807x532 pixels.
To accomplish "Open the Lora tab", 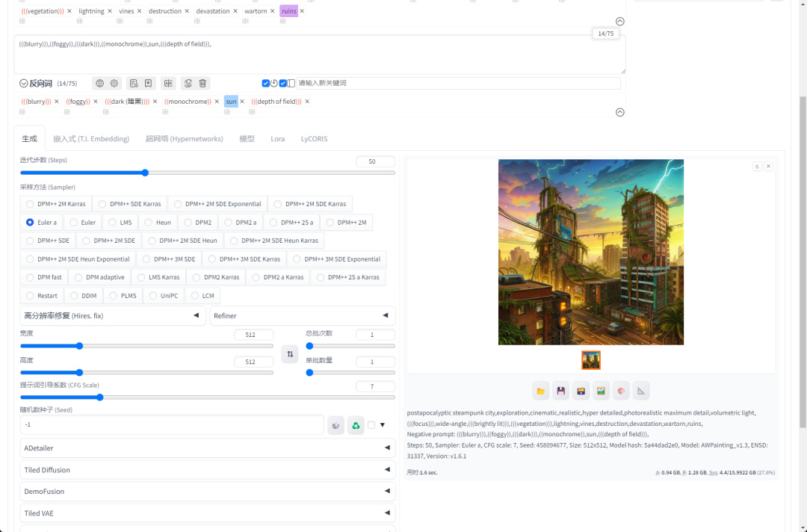I will [x=278, y=138].
